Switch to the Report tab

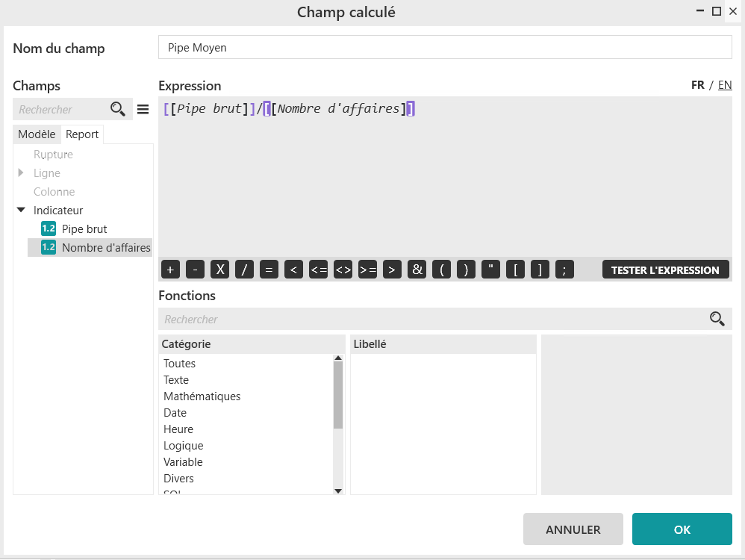coord(82,134)
